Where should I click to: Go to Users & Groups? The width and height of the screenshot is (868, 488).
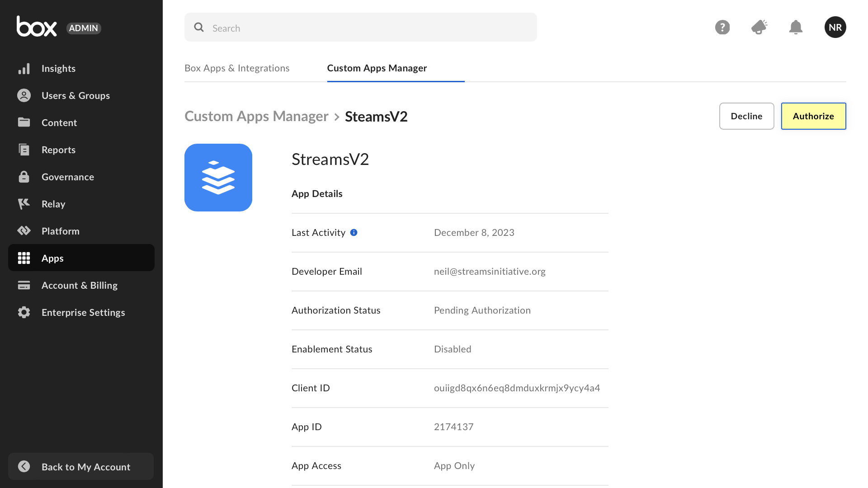pyautogui.click(x=81, y=95)
